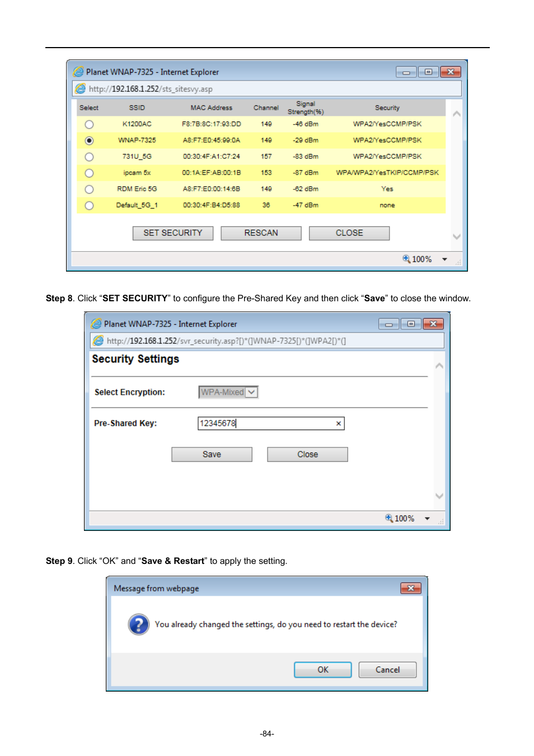The height and width of the screenshot is (756, 534).
Task: Click the SET SECURITY button
Action: coord(173,233)
